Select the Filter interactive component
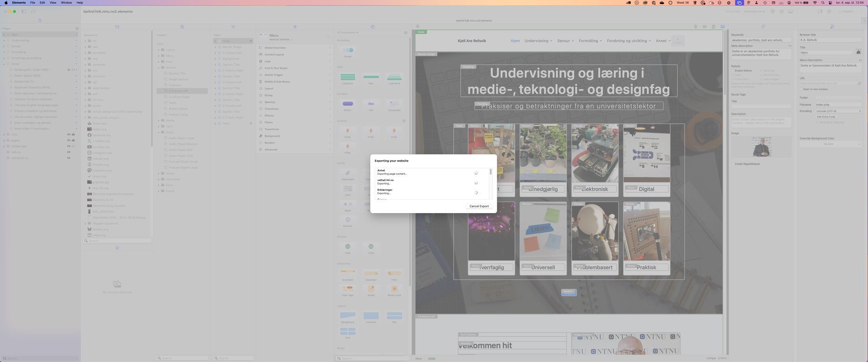The height and width of the screenshot is (362, 868). click(x=394, y=275)
